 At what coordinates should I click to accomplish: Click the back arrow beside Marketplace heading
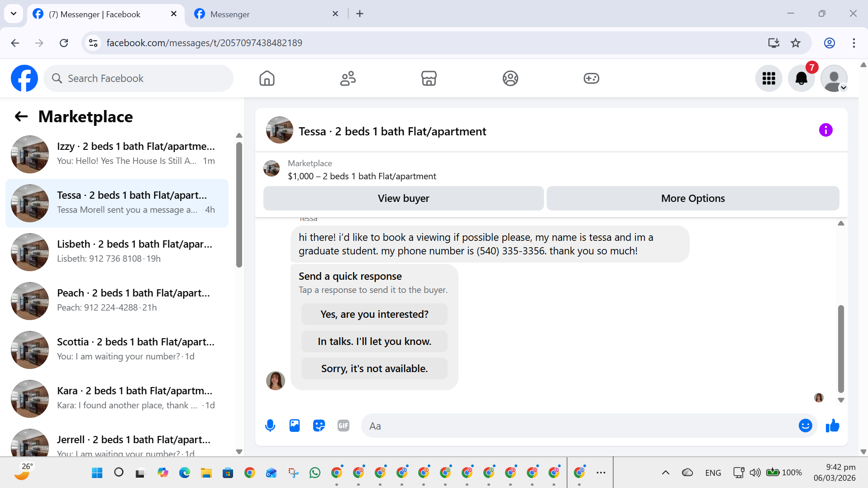tap(21, 117)
